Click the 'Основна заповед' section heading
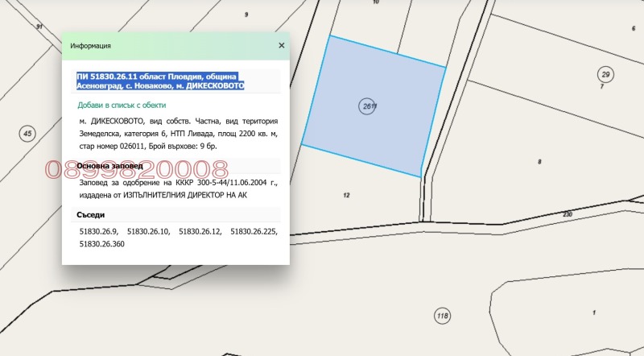Viewport: 644px width, 356px height. coord(109,166)
